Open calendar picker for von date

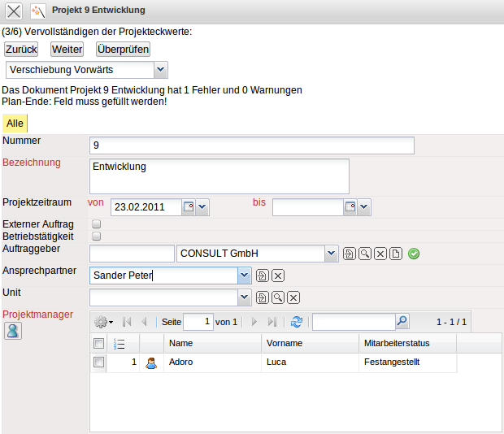[189, 206]
